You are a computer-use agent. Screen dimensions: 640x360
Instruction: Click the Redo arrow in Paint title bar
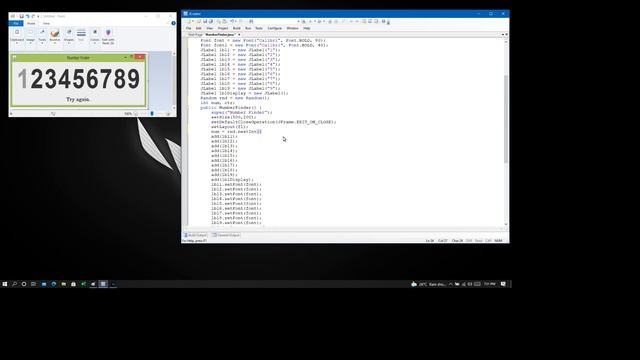pyautogui.click(x=33, y=16)
